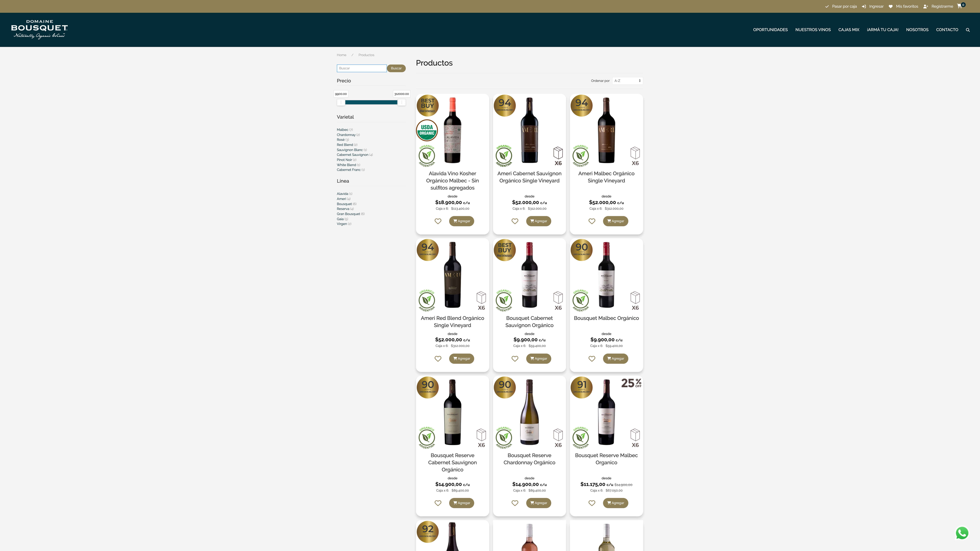Click Organico Argentina seal on Bousquet Malbec
The image size is (980, 551).
[581, 300]
